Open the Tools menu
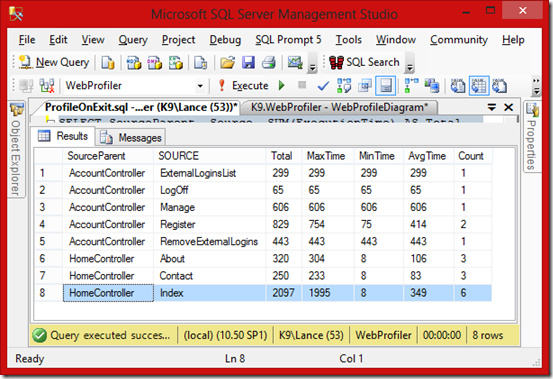This screenshot has height=379, width=553. [x=348, y=39]
